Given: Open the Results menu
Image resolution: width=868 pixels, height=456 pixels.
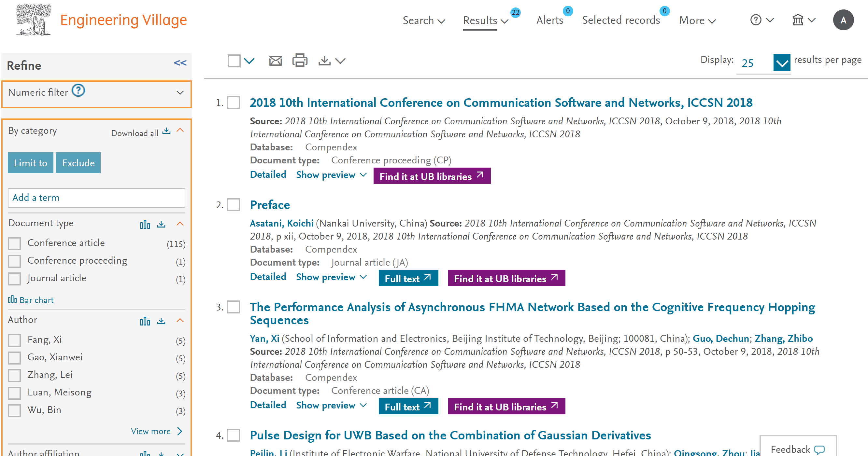Looking at the screenshot, I should (485, 20).
